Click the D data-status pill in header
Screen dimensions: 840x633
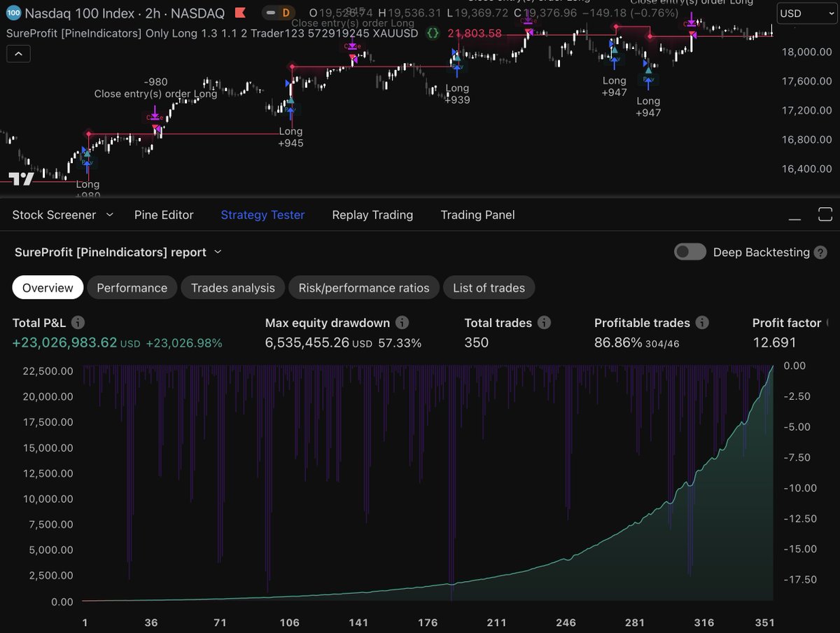click(286, 13)
